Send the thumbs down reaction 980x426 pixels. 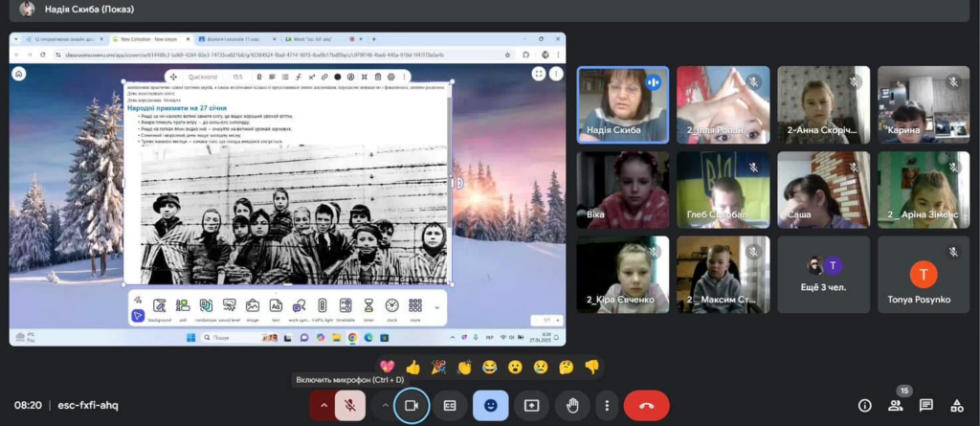[x=591, y=368]
